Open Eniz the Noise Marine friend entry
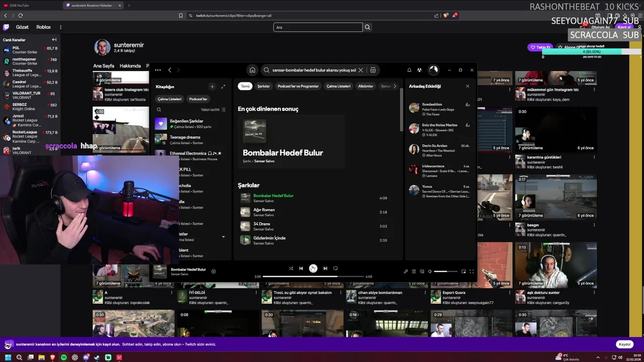The image size is (644, 362). (439, 130)
